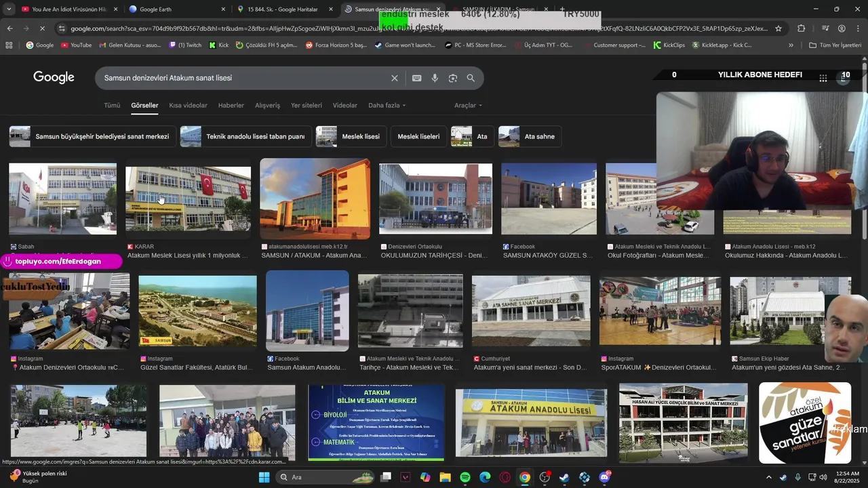Filter by Samsun büyükşehir belediyesi sanat merkezi chip
Screen dimensions: 868x488
click(x=92, y=136)
